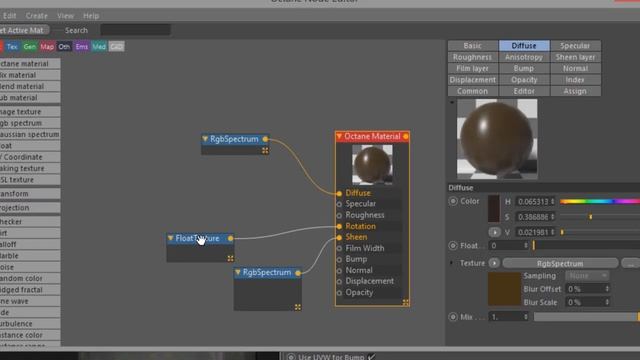Toggle the Float animation radio dot
This screenshot has width=640, height=360.
[453, 246]
